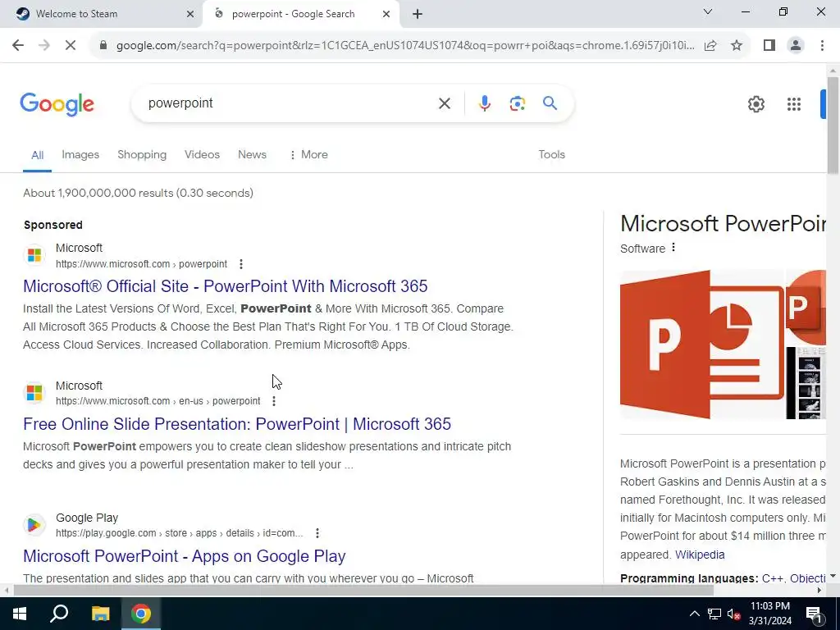This screenshot has height=630, width=840.
Task: Click the powerpoint search input field
Action: (290, 103)
